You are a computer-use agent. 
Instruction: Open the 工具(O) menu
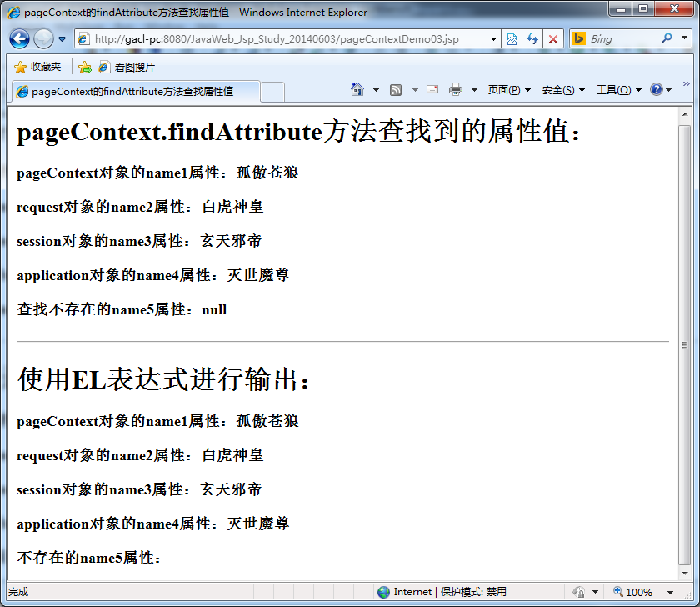click(618, 90)
